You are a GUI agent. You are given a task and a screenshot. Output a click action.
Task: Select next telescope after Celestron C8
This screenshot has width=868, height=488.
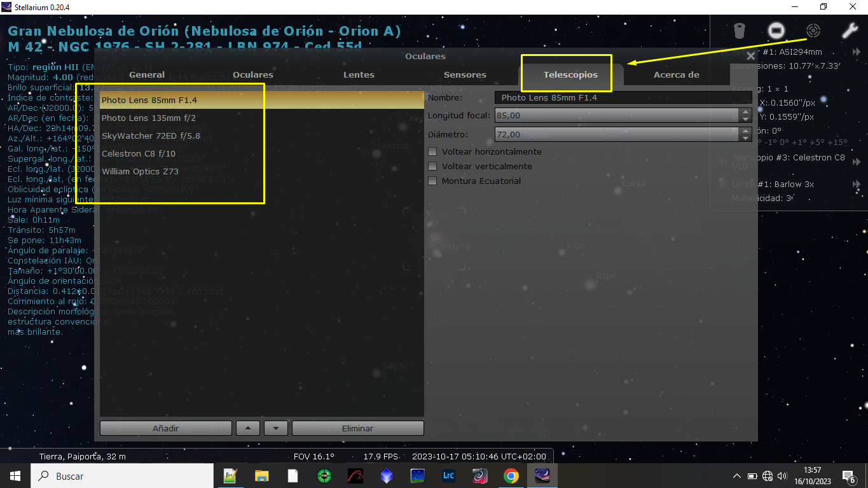(857, 162)
